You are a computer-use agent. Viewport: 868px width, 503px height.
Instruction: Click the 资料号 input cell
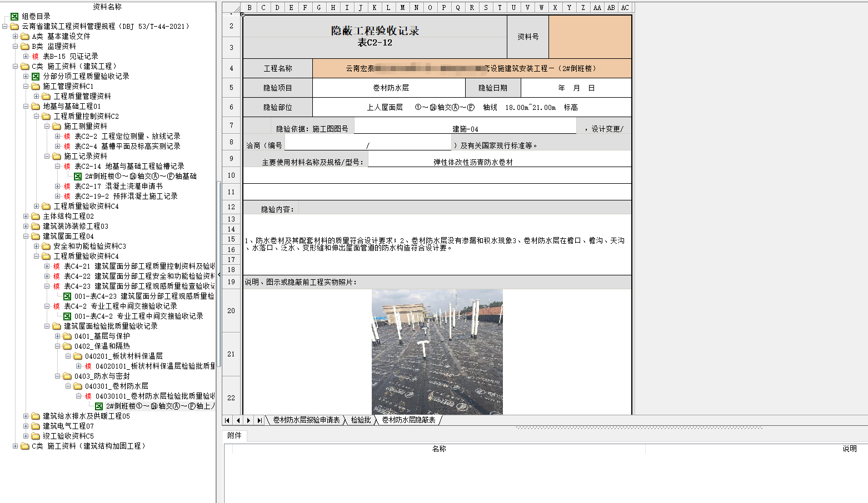pyautogui.click(x=590, y=37)
